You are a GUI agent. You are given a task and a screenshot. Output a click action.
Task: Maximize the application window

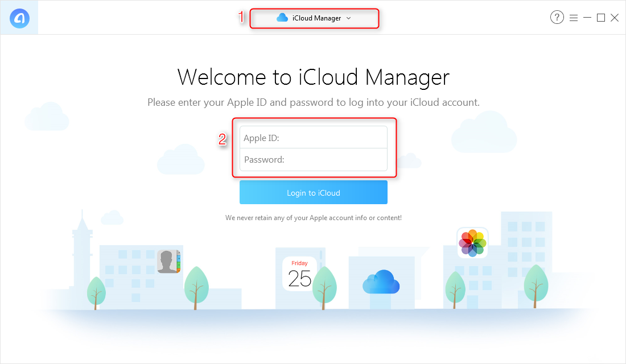pos(601,18)
